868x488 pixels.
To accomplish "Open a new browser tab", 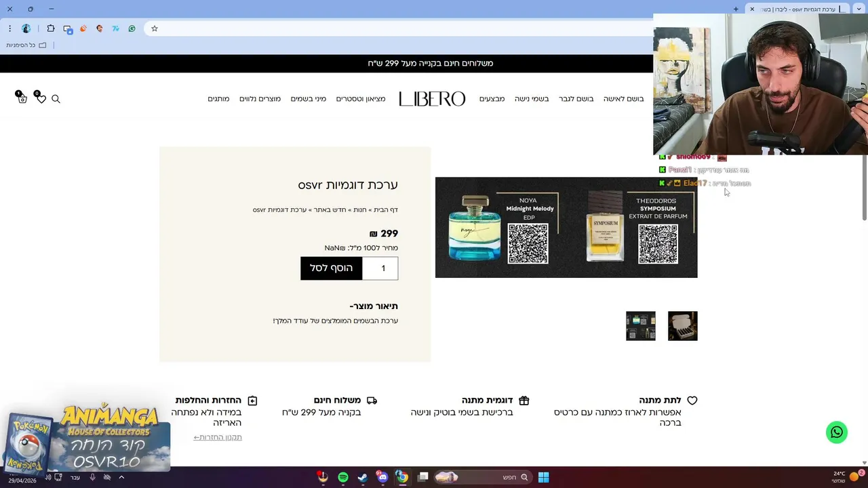I will point(736,9).
